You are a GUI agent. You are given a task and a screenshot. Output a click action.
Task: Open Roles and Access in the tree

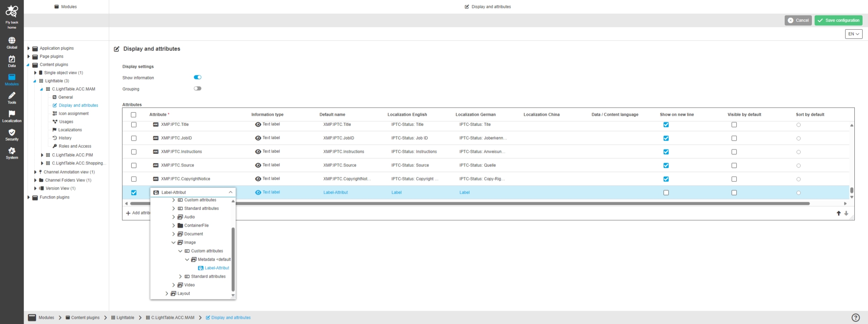coord(75,146)
